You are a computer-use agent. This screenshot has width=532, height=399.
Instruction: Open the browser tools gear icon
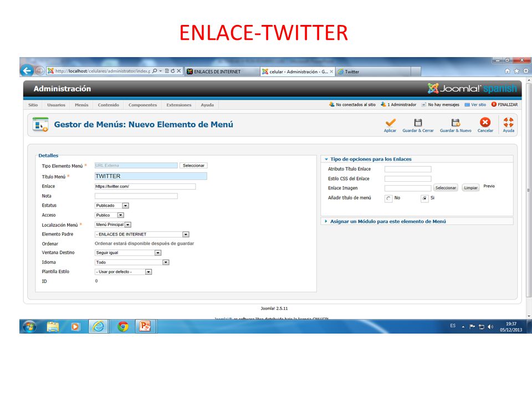(525, 71)
